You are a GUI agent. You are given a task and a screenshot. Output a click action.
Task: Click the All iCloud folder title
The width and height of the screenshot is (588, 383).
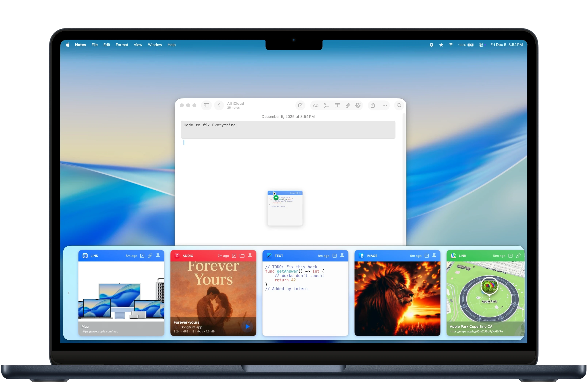(x=235, y=103)
